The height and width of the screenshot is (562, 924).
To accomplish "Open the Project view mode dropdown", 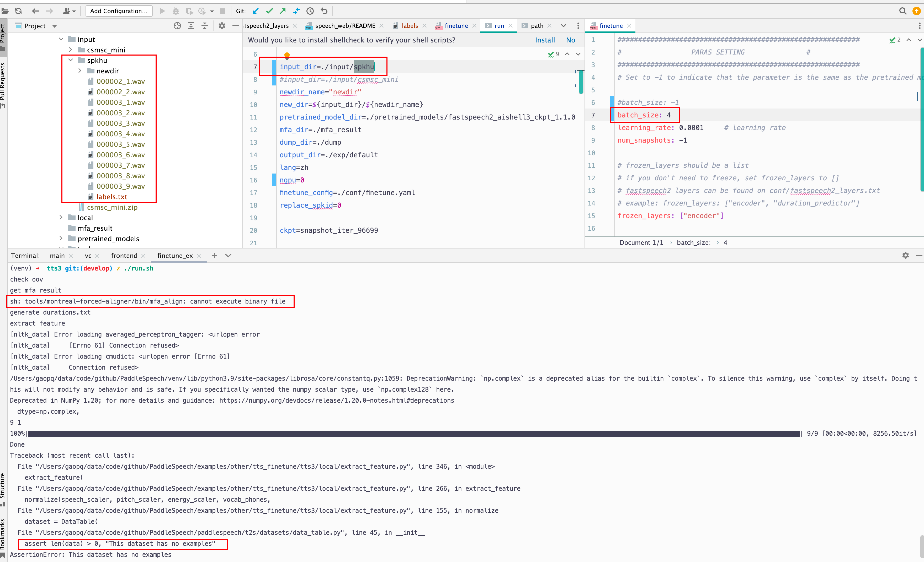I will point(54,26).
